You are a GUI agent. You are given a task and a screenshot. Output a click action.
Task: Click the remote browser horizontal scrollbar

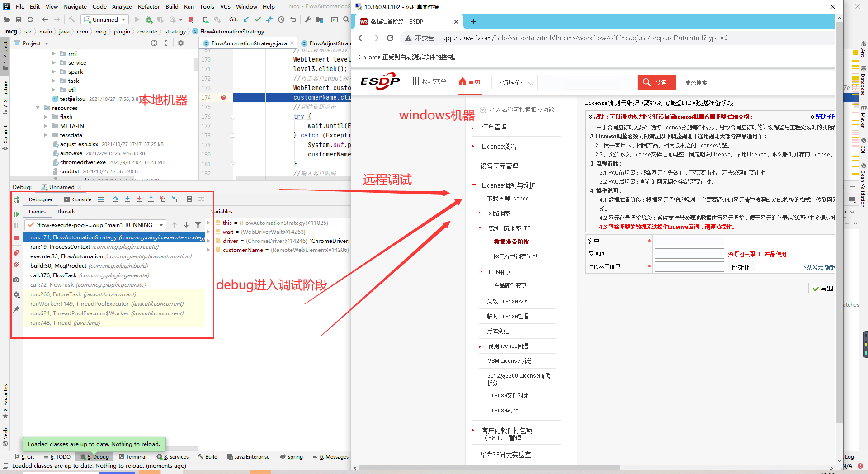489,468
